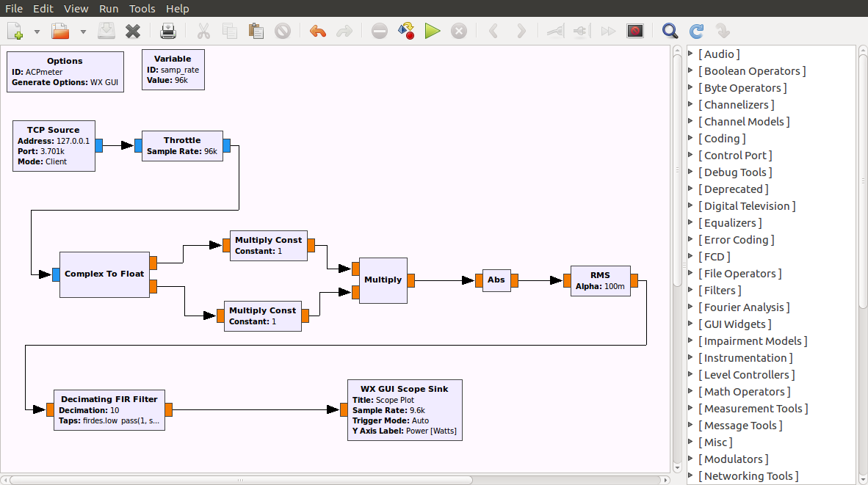Click the Find blocks magnifier icon
868x485 pixels.
670,32
